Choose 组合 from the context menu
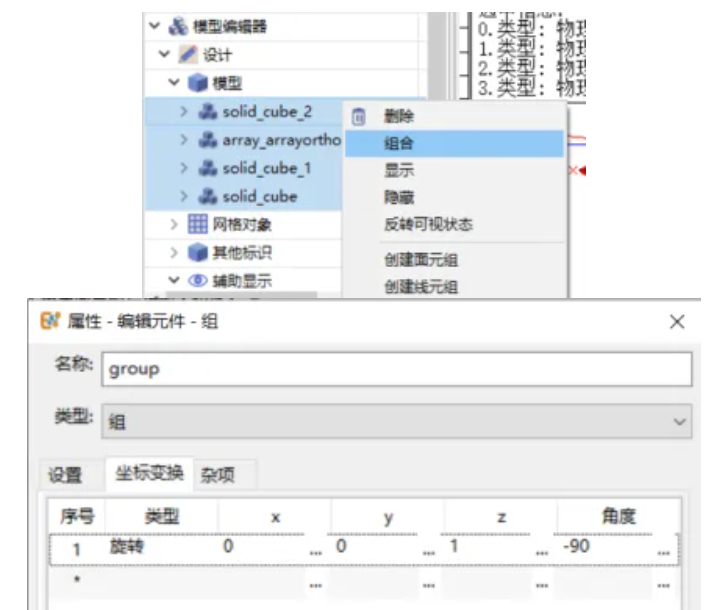Viewport: 710px width, 610px height. point(400,144)
